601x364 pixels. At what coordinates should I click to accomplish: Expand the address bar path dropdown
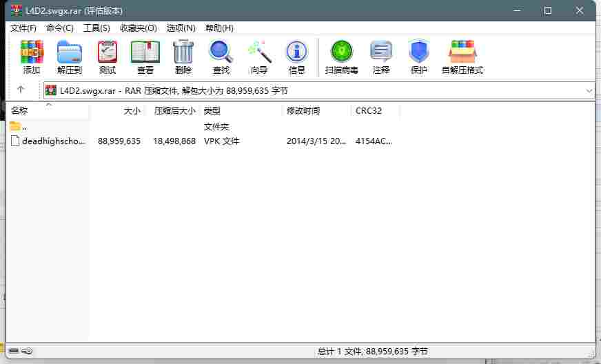589,91
